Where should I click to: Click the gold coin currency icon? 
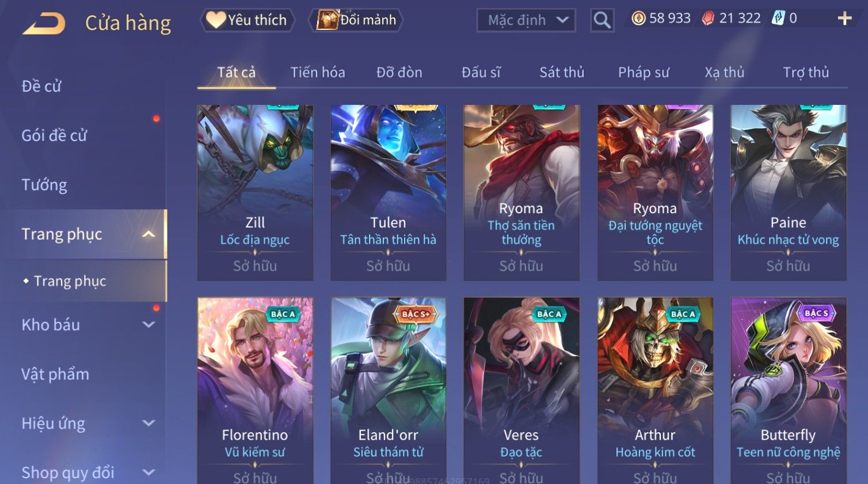click(x=638, y=18)
